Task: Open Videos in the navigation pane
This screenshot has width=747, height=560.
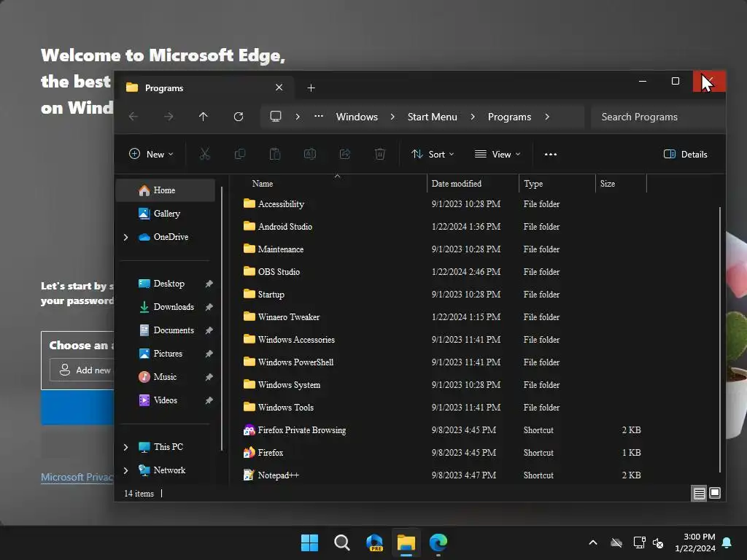Action: tap(166, 400)
